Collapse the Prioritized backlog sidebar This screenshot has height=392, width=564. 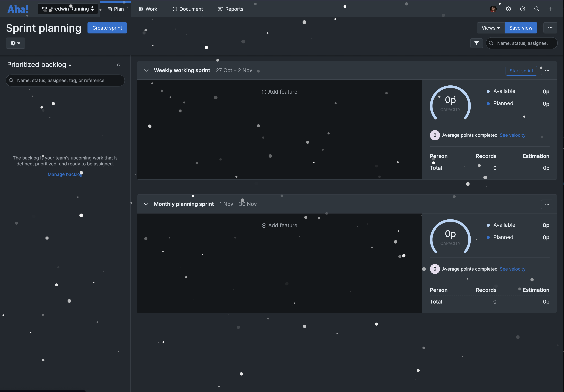pos(119,65)
